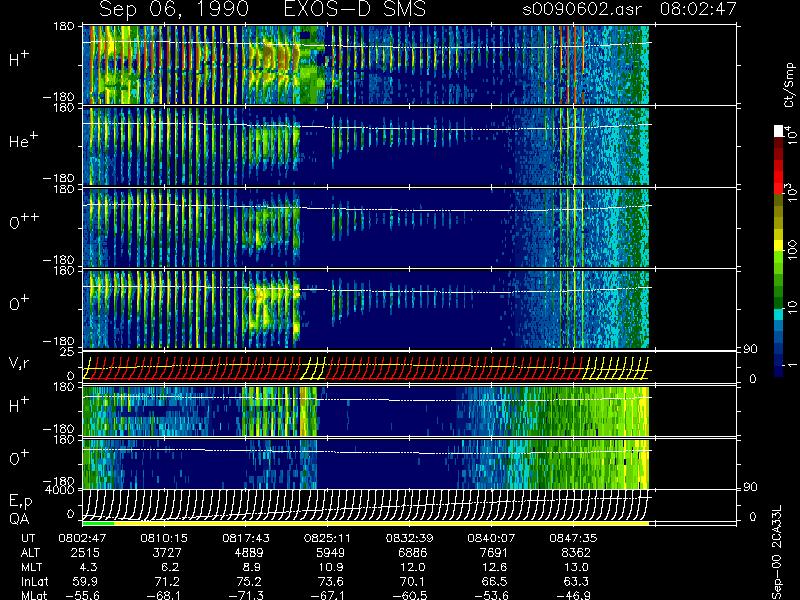Screen dimensions: 800x600
Task: Click the MLat value "-60.5"
Action: (x=410, y=595)
